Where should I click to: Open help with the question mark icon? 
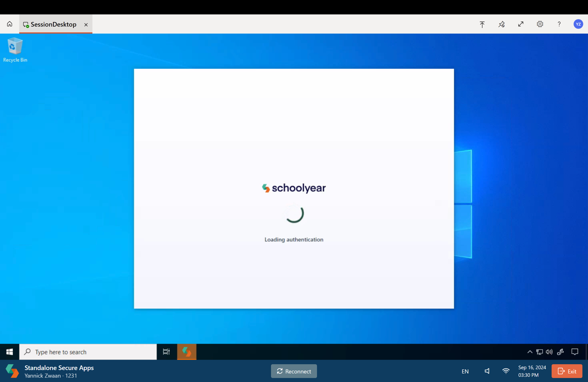click(559, 24)
